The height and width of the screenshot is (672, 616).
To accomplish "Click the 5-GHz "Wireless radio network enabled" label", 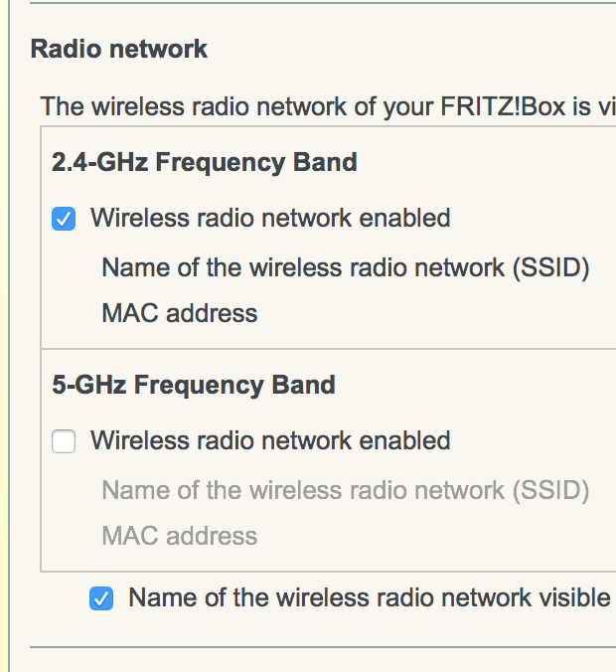I will pyautogui.click(x=270, y=441).
